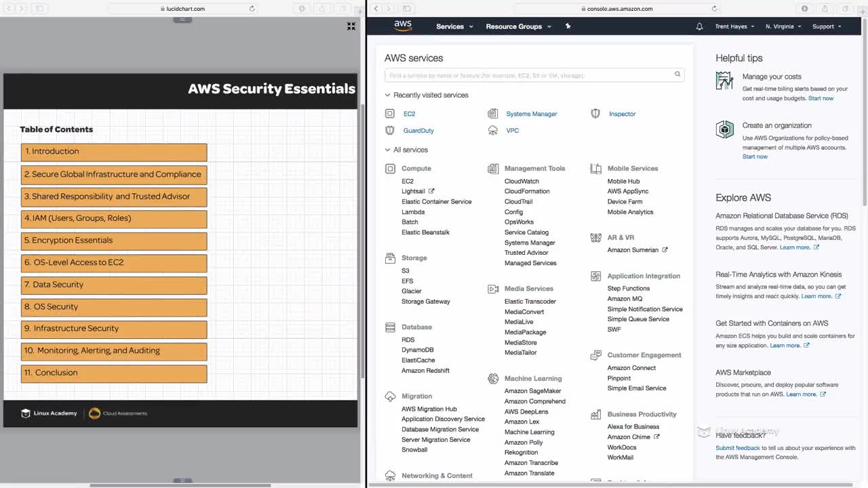Open the Trent Hayes account menu
Viewport: 868px width, 488px height.
735,26
